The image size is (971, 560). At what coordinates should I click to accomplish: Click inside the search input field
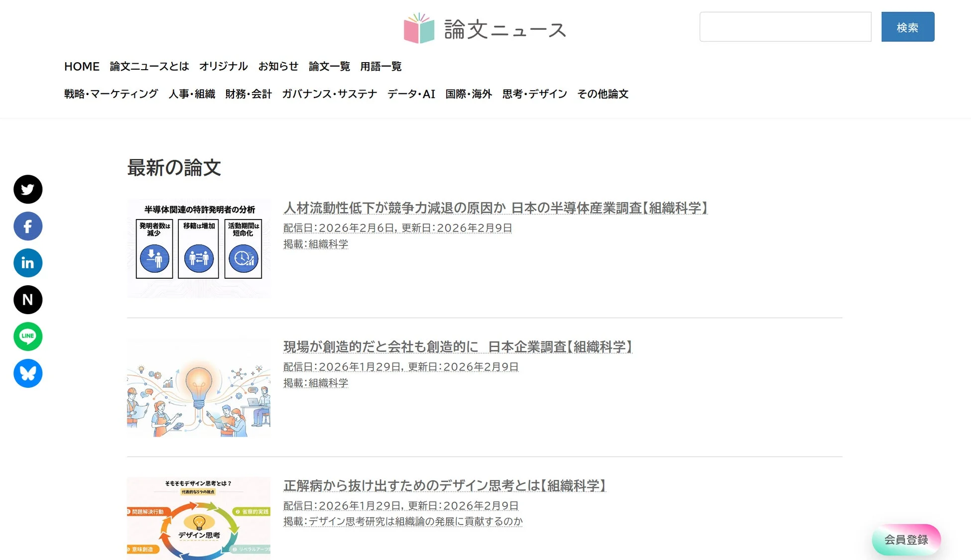pos(785,27)
